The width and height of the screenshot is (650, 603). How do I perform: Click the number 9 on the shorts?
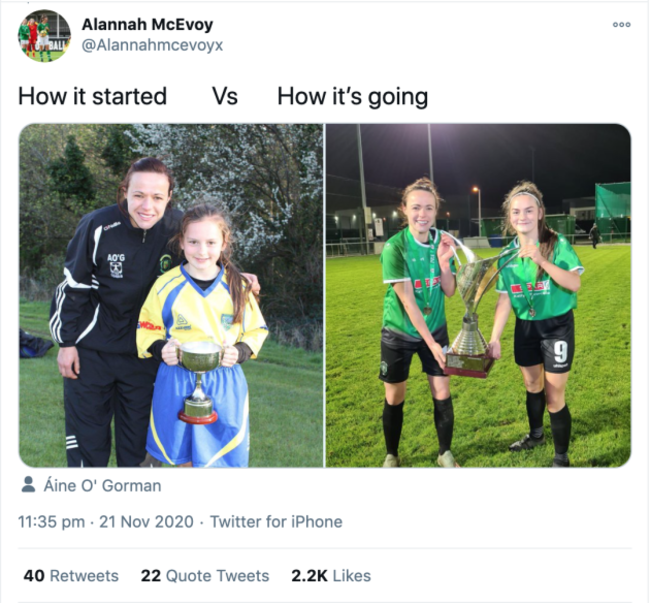click(560, 353)
